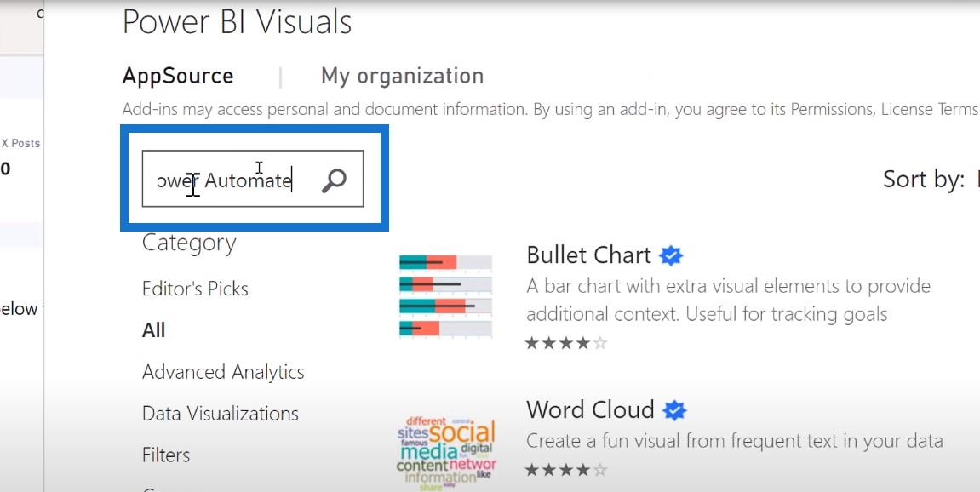
Task: Click the Word Cloud description text
Action: [735, 441]
